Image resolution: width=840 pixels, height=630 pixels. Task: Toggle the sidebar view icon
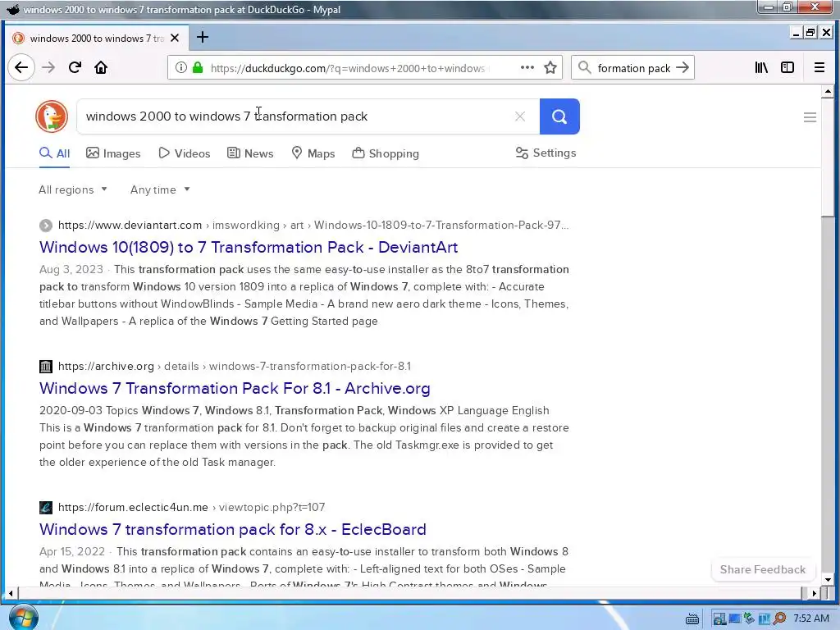787,67
